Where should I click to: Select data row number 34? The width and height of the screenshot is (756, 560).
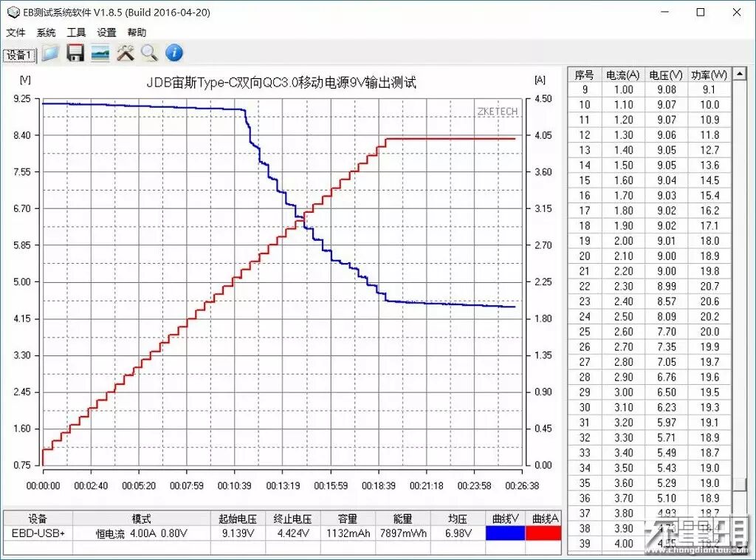[x=650, y=468]
